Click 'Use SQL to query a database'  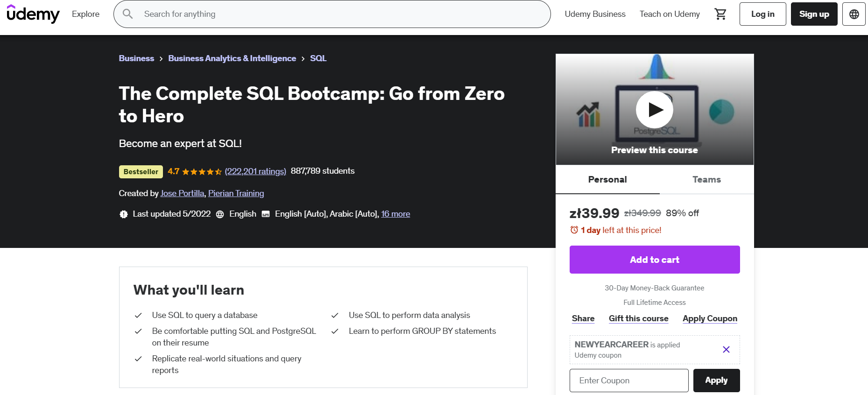(x=205, y=315)
